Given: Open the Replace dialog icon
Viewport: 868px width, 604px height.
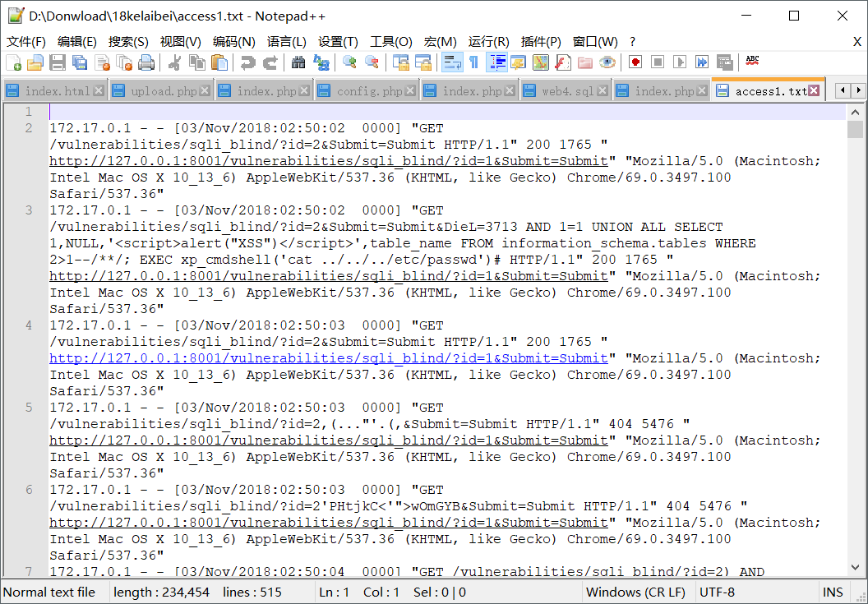Looking at the screenshot, I should (x=321, y=62).
